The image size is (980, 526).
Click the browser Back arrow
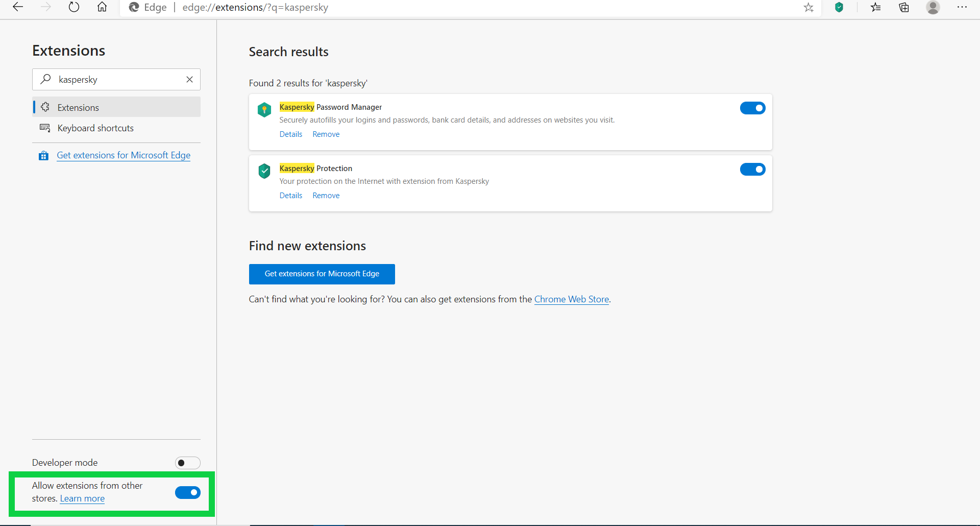(x=18, y=7)
